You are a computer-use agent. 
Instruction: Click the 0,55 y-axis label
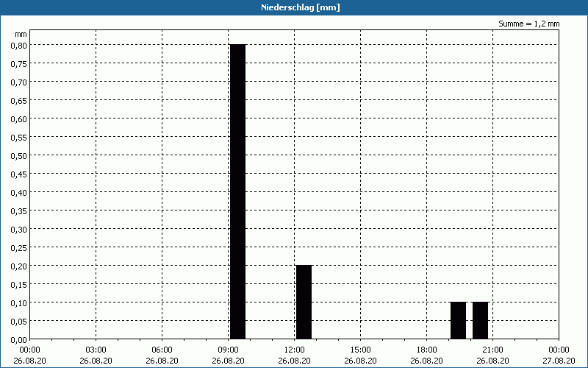(x=19, y=137)
